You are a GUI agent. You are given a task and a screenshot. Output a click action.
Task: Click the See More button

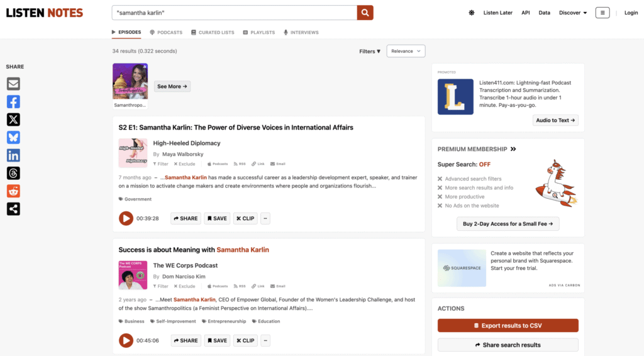172,86
